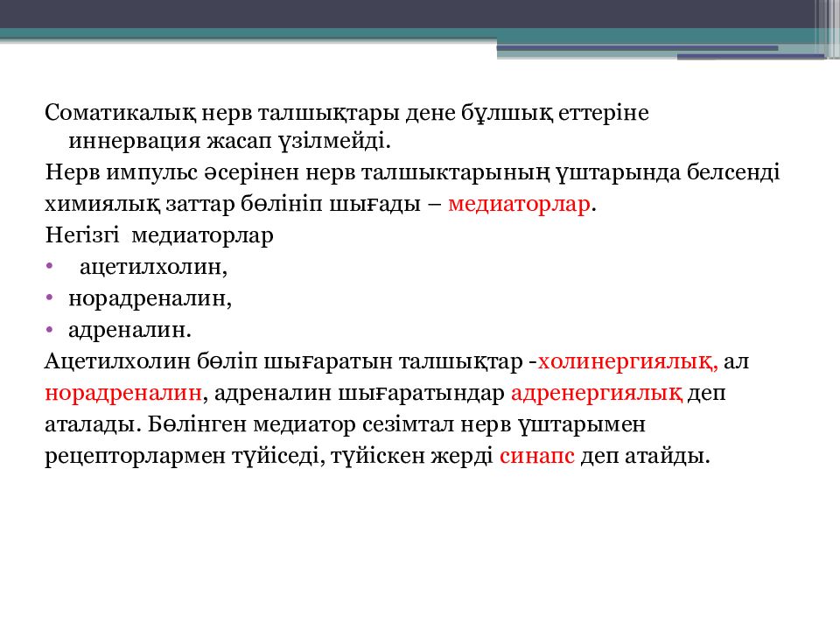Click the red word 'медиаторлар'
This screenshot has height=630, width=840.
pos(519,205)
